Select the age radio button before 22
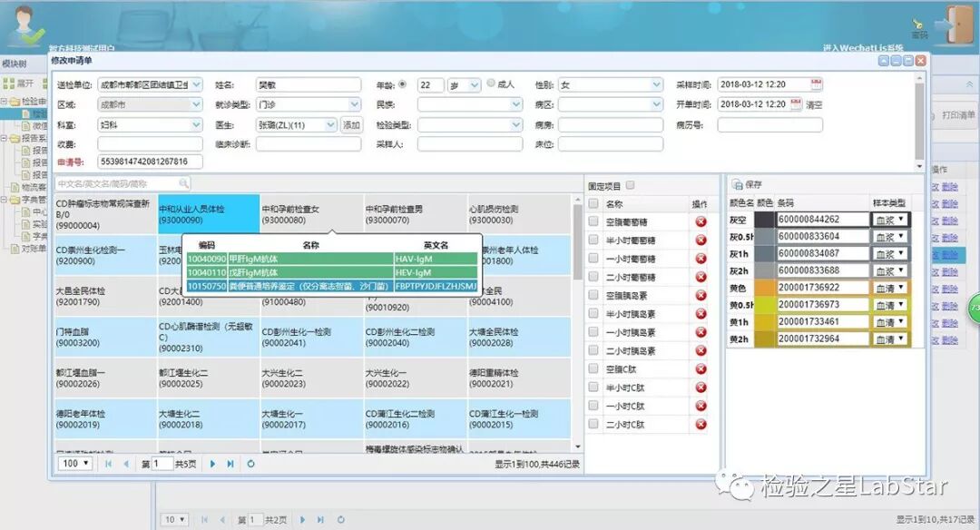This screenshot has width=980, height=530. pyautogui.click(x=403, y=83)
